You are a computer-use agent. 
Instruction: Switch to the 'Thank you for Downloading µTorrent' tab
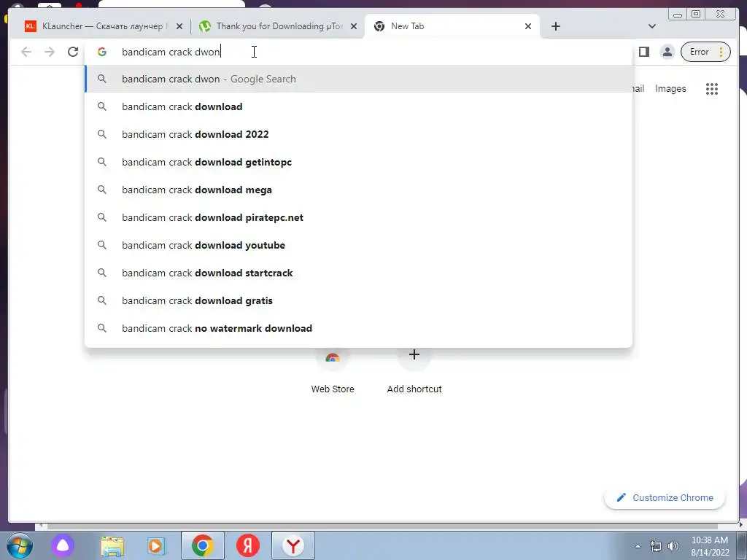click(x=279, y=26)
